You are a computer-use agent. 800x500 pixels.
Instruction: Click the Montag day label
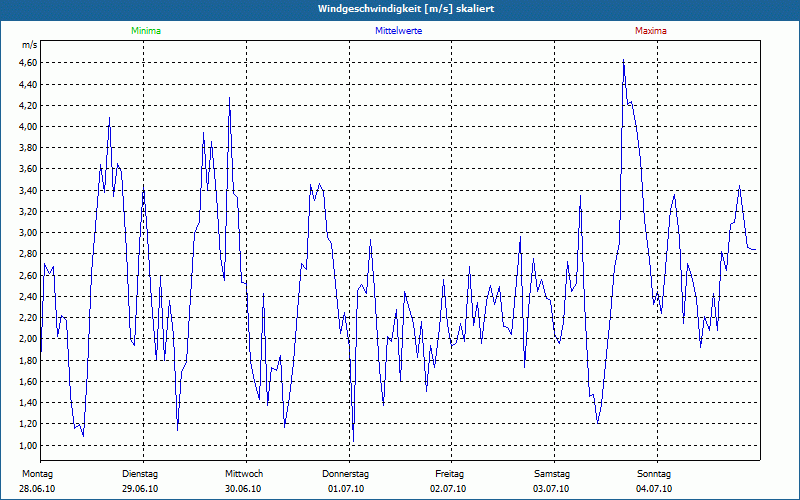37,474
